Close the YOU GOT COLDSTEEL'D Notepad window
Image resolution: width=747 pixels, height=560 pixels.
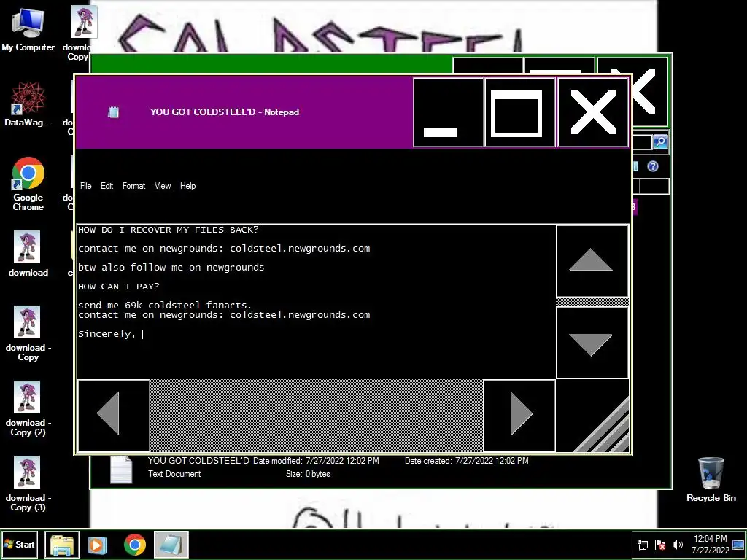[x=593, y=112]
